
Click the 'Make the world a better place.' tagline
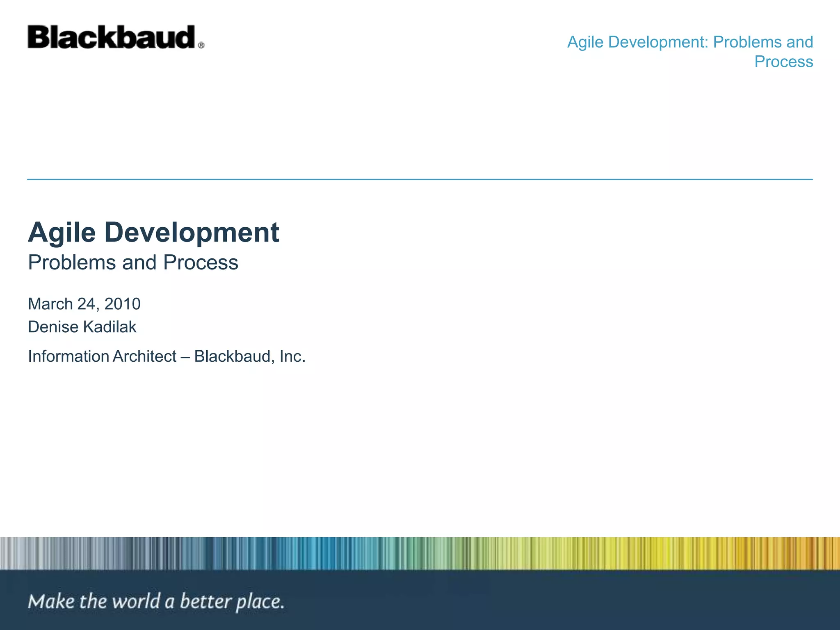(156, 602)
